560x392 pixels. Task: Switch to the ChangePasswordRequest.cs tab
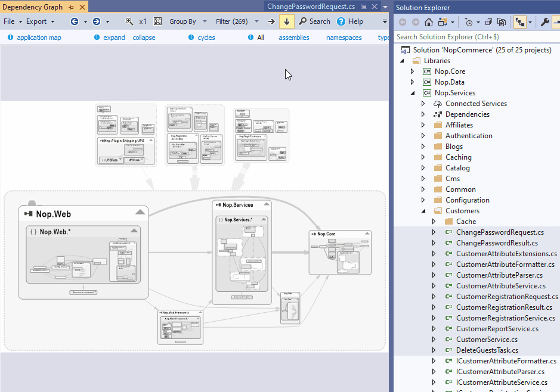(311, 7)
